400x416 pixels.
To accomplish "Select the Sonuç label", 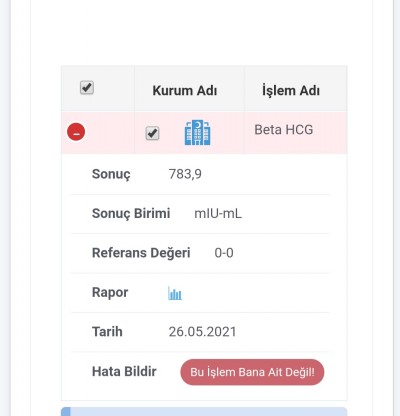I will pyautogui.click(x=111, y=174).
